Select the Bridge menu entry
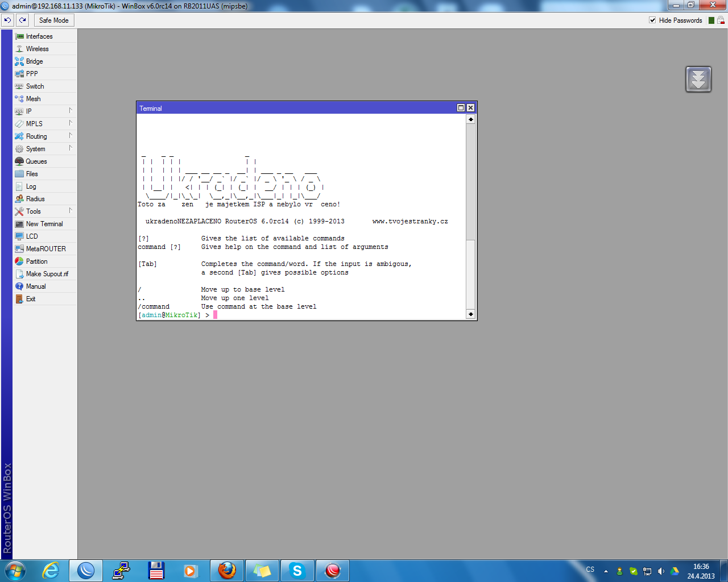 [44, 61]
